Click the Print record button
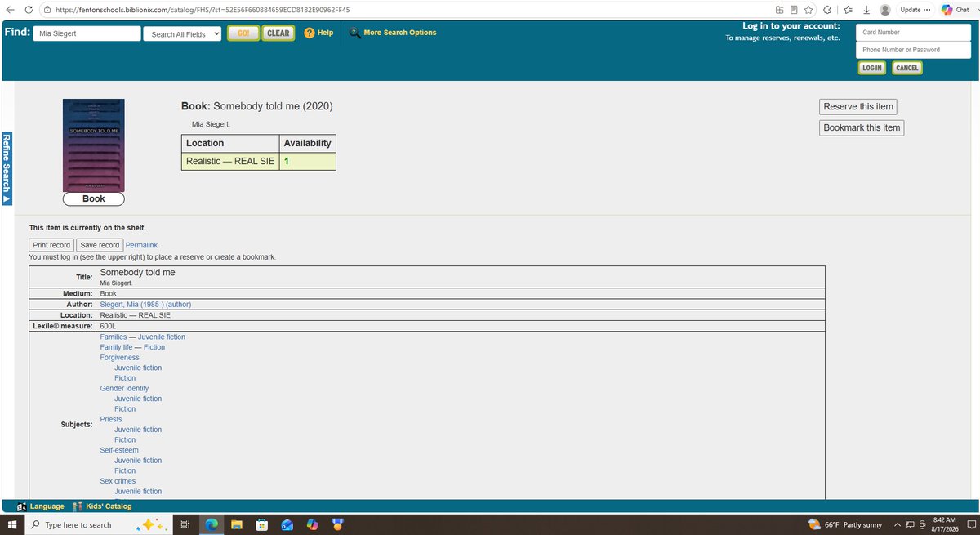Screen dimensions: 980x535 [x=51, y=245]
